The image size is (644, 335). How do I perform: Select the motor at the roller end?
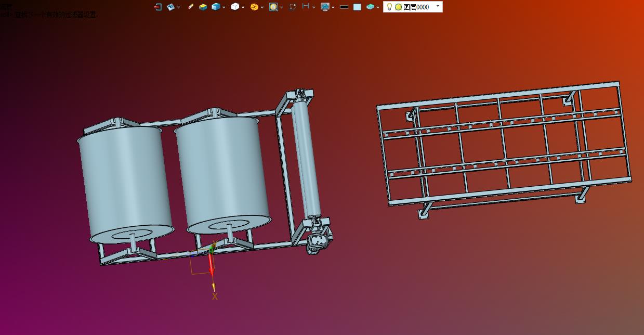pos(319,242)
